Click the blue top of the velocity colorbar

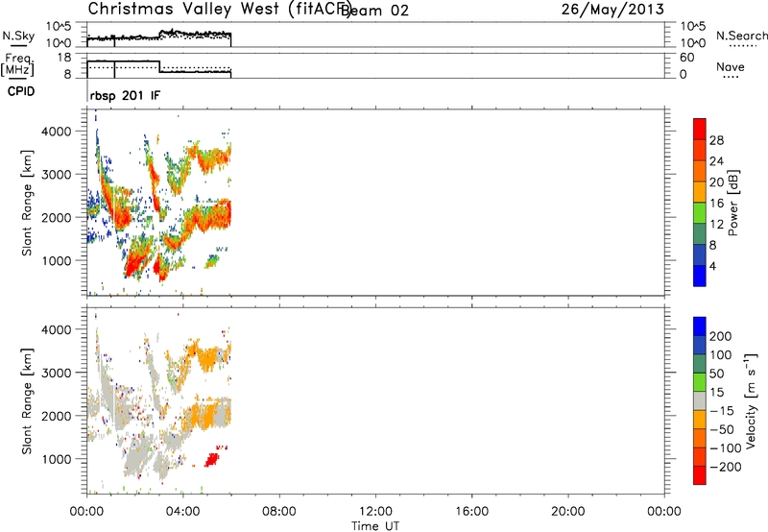point(700,326)
